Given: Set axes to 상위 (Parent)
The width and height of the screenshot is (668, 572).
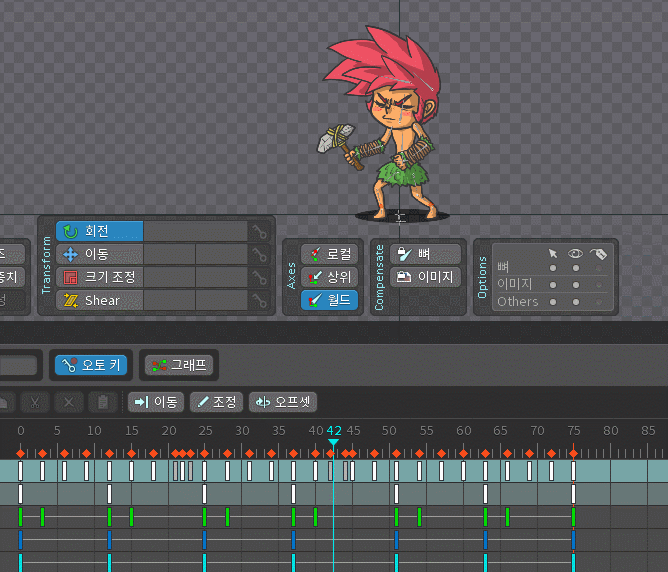Looking at the screenshot, I should [x=329, y=277].
